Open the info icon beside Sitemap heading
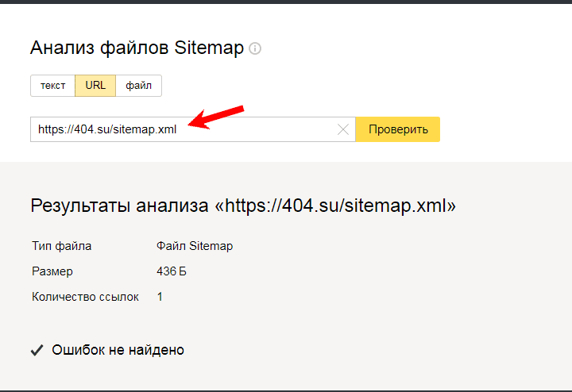 pyautogui.click(x=255, y=48)
